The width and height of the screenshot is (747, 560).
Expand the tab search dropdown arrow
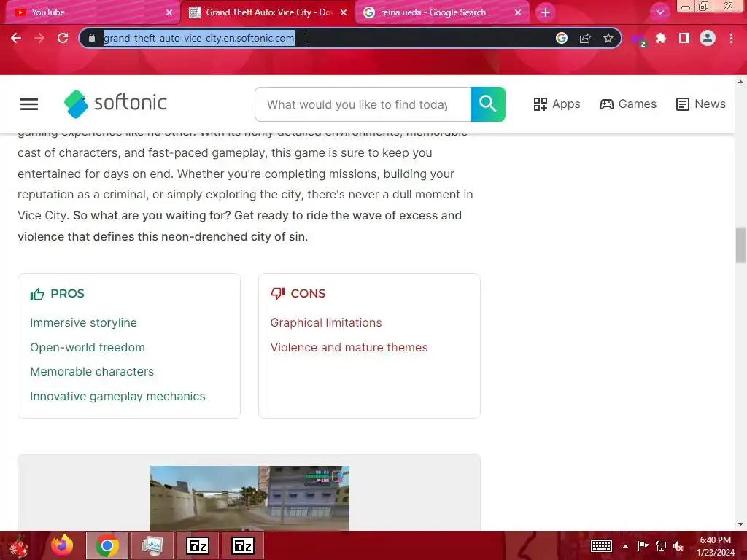pos(659,12)
